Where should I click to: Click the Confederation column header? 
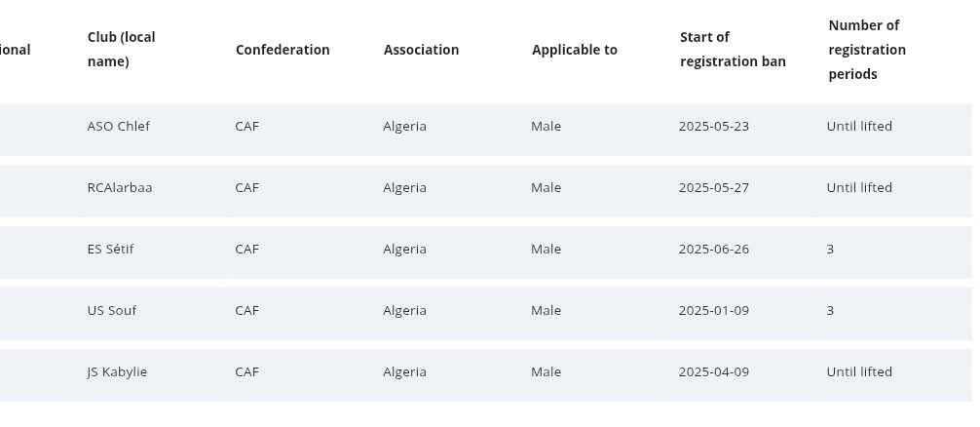(283, 50)
